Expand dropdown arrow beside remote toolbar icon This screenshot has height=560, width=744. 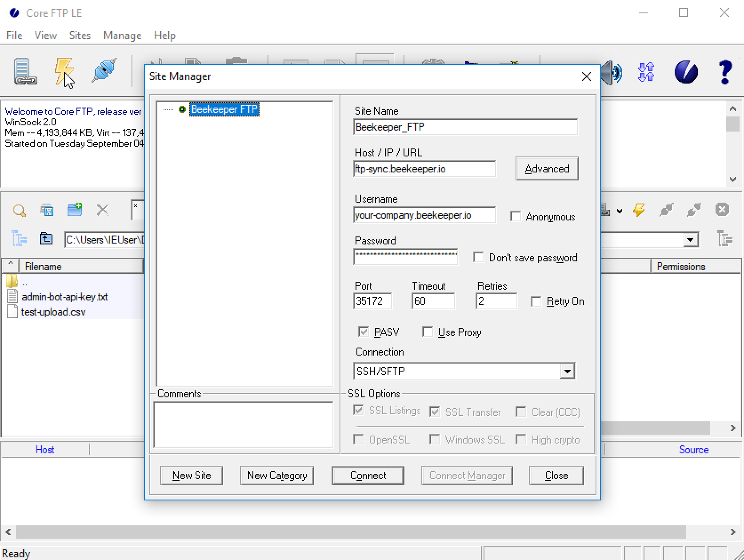tap(620, 211)
